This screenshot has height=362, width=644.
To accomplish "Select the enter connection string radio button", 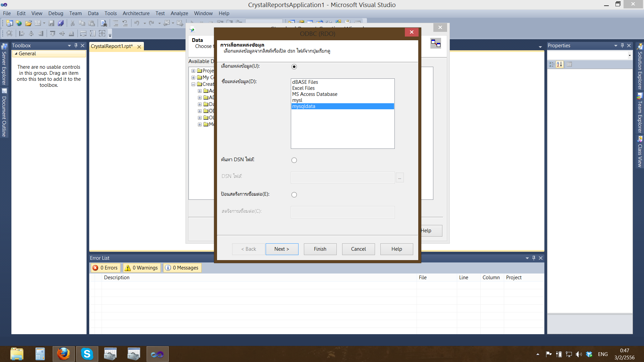I will click(294, 195).
